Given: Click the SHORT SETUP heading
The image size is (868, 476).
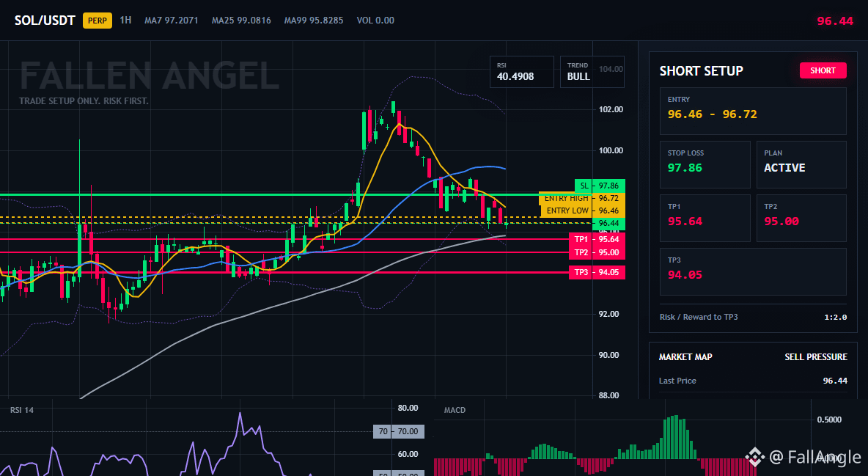Looking at the screenshot, I should click(701, 71).
